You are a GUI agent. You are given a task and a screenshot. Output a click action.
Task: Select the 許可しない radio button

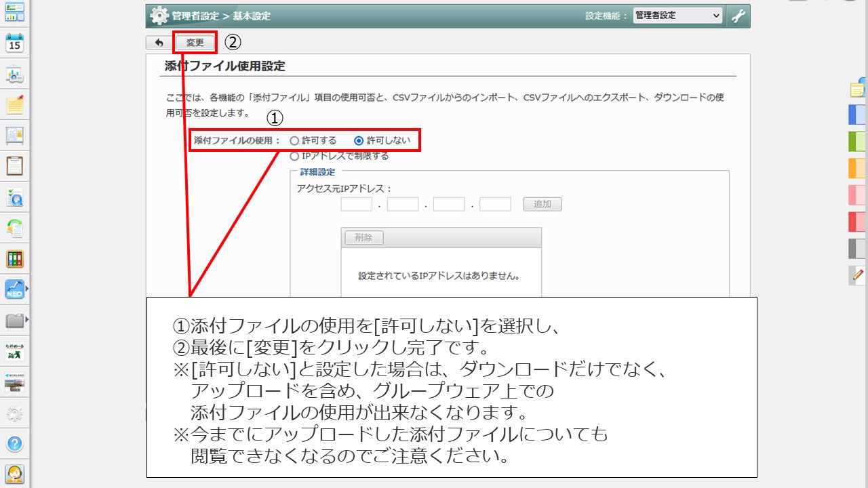[x=359, y=141]
